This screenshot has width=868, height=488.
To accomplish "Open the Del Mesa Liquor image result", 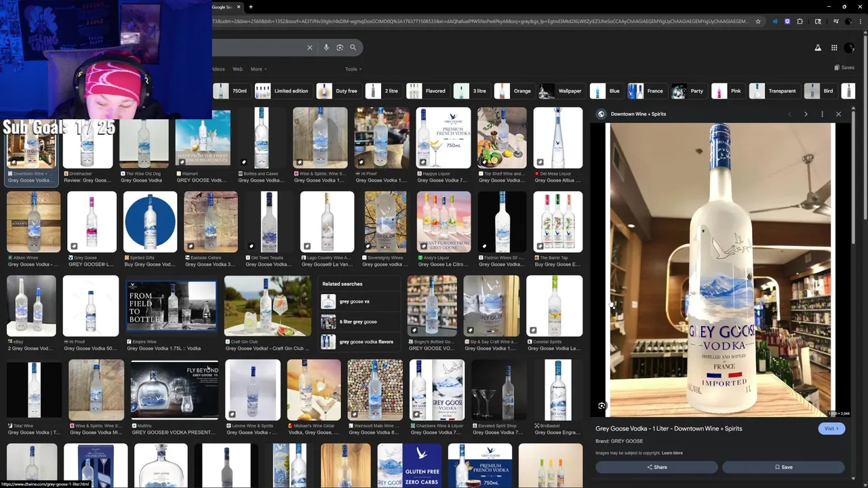I will (557, 139).
